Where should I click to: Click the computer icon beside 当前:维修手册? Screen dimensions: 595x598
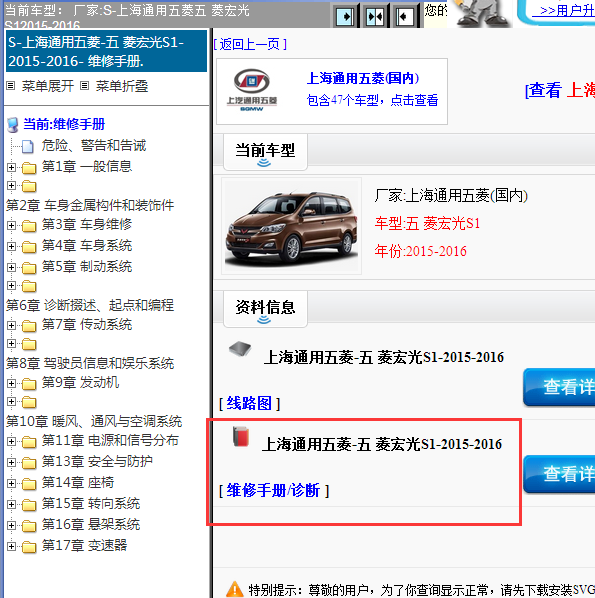point(13,125)
